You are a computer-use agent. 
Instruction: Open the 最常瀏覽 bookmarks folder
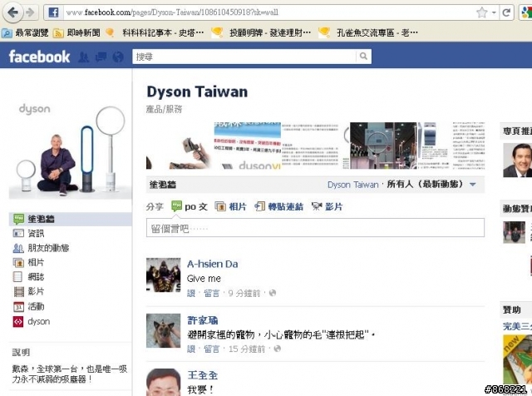click(x=25, y=32)
